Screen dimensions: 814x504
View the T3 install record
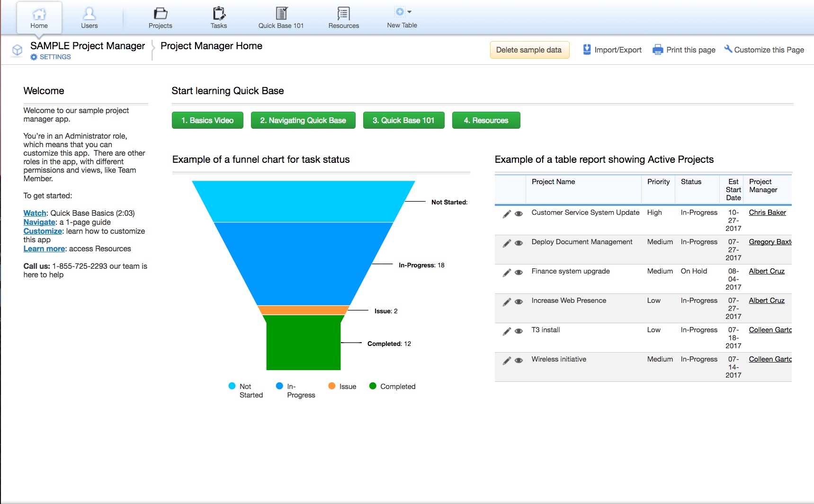tap(519, 331)
